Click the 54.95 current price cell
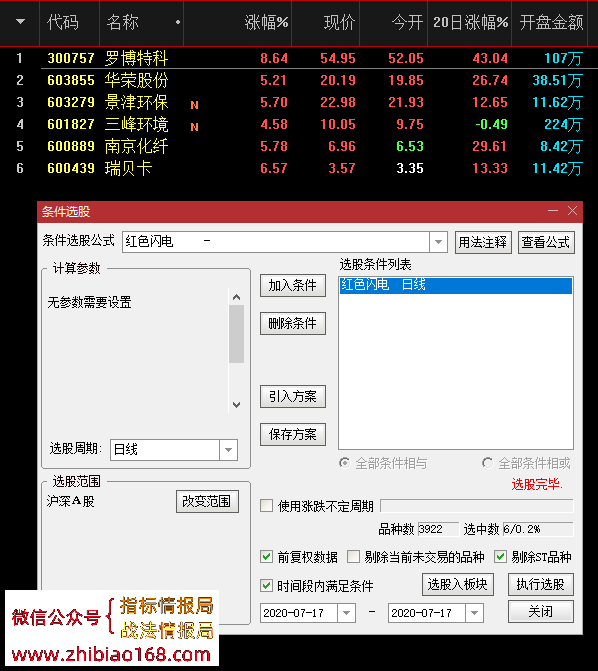This screenshot has height=671, width=598. 338,58
